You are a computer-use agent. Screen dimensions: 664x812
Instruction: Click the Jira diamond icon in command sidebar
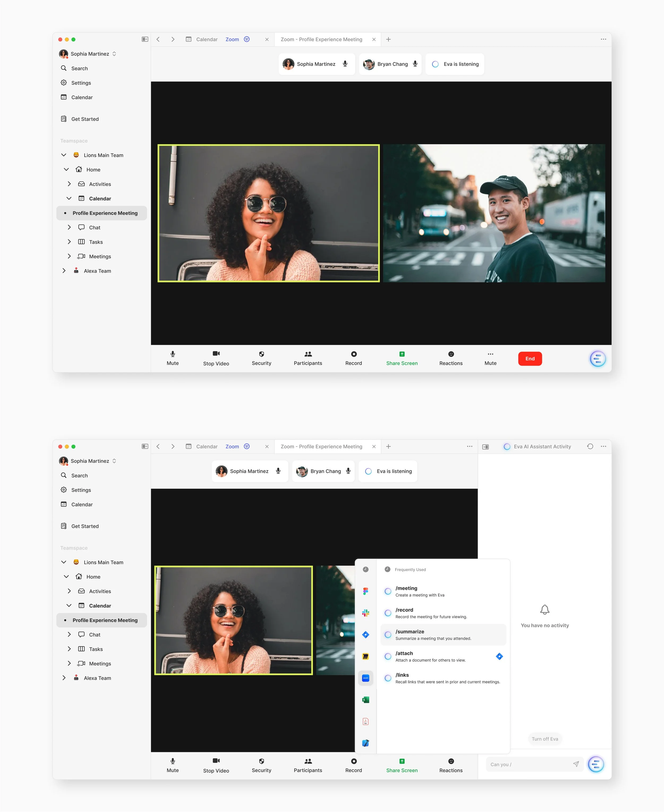pos(365,635)
